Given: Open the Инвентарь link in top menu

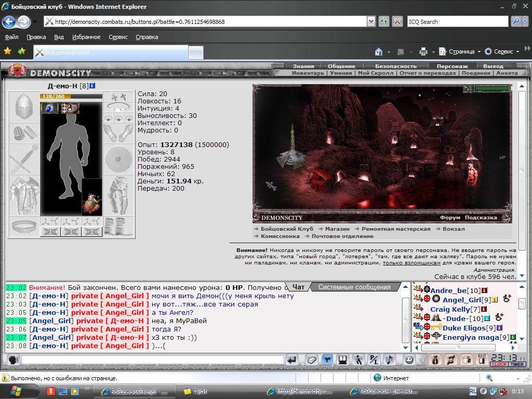Looking at the screenshot, I should (308, 73).
